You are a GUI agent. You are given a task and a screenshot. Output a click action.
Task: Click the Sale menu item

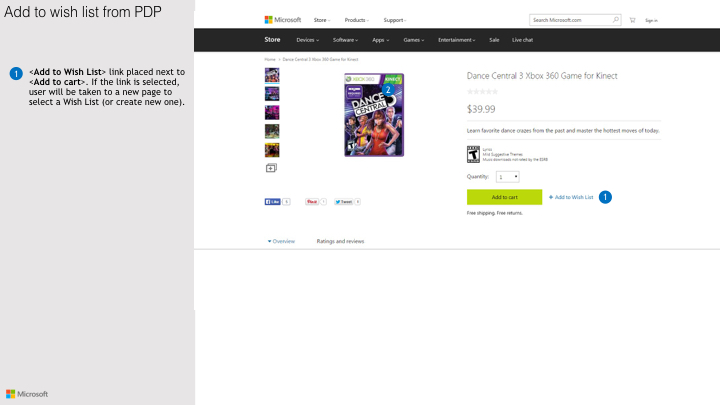494,40
